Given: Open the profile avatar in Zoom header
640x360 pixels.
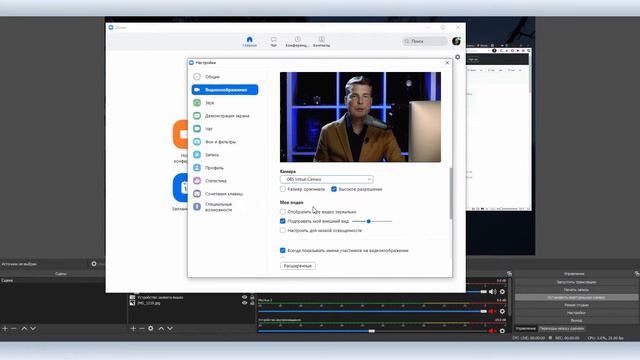Looking at the screenshot, I should coord(456,41).
